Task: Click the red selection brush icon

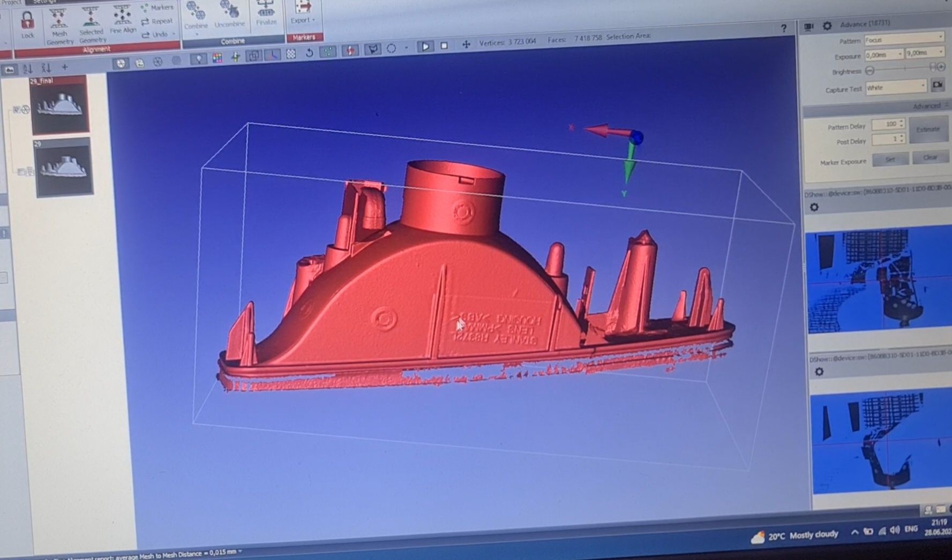Action: [x=350, y=50]
